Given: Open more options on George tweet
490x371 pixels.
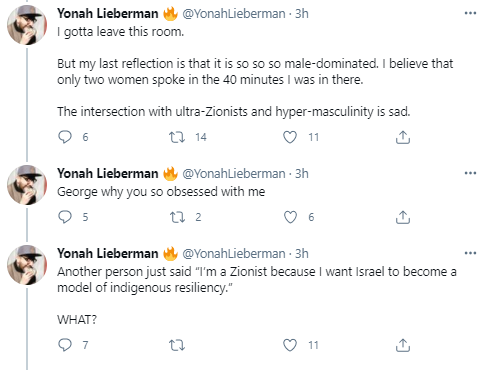Looking at the screenshot, I should pyautogui.click(x=470, y=173).
